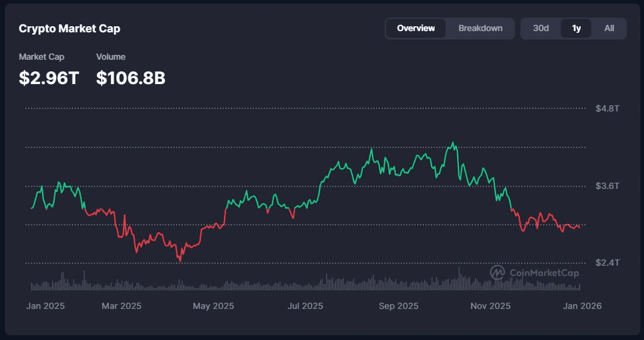644x340 pixels.
Task: Click the Volume label
Action: pyautogui.click(x=111, y=57)
